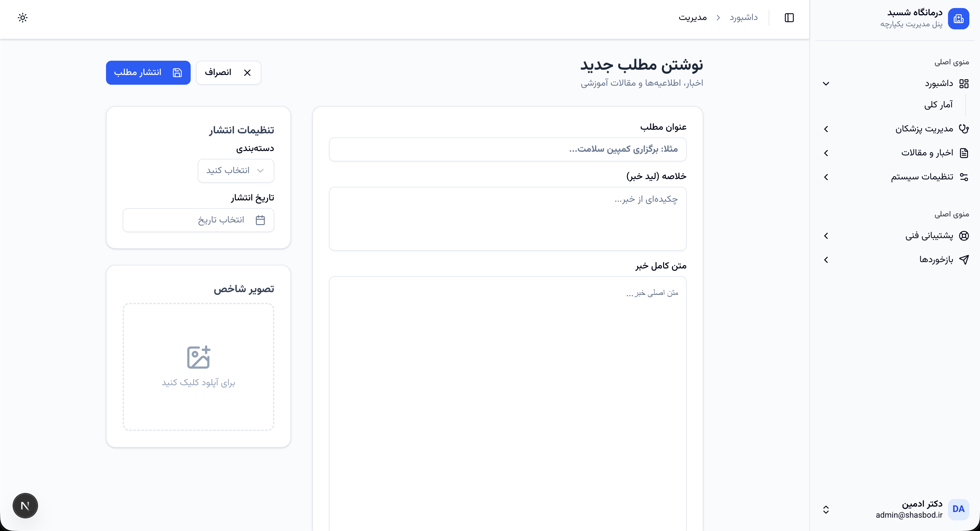The image size is (980, 531).
Task: Click the lifebuoy icon for پشتیبانی فنی
Action: point(964,235)
